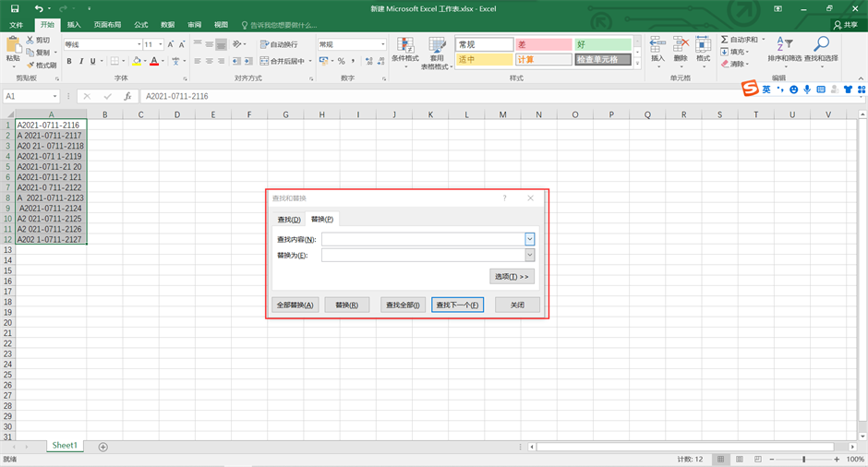The width and height of the screenshot is (868, 467).
Task: Click the 条件格式 conditional formatting icon
Action: pos(404,44)
